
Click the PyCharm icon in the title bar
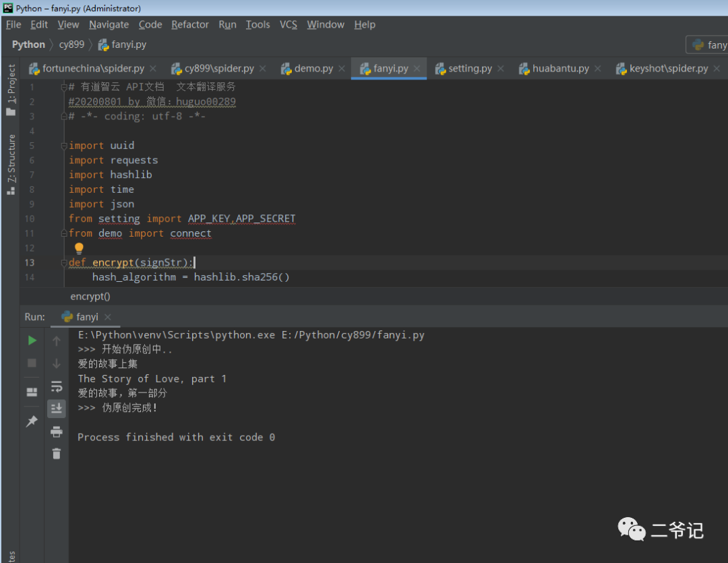coord(8,8)
